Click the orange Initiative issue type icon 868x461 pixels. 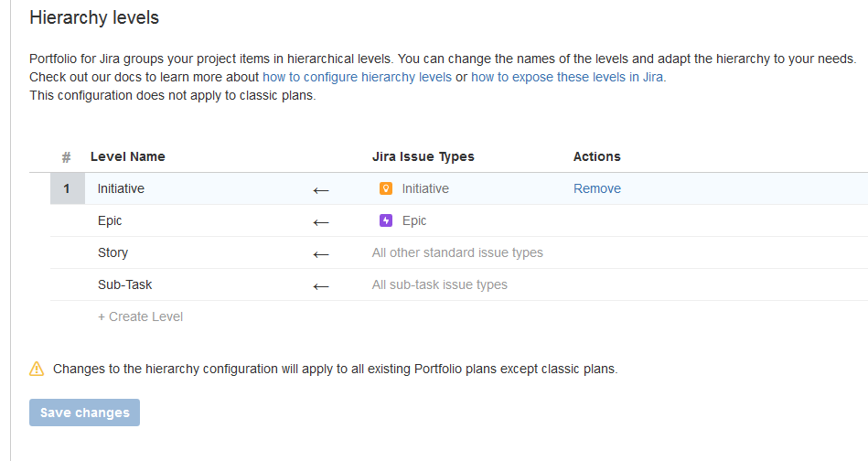point(386,188)
